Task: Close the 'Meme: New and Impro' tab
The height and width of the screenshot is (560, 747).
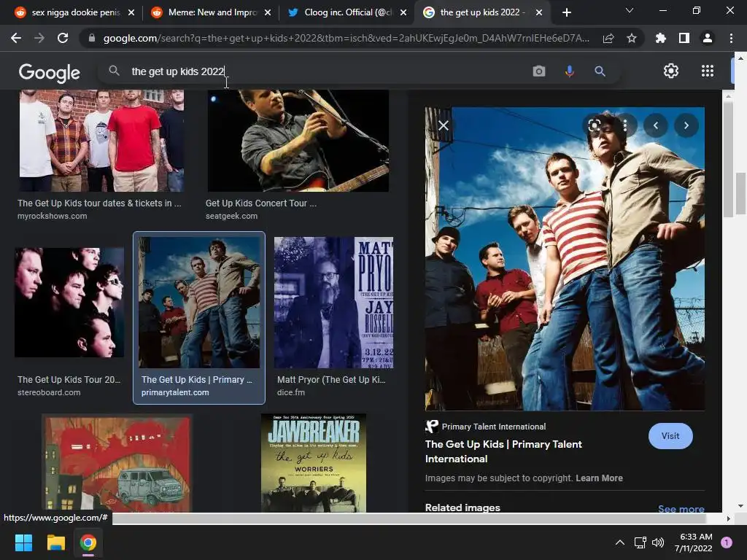Action: pyautogui.click(x=268, y=12)
